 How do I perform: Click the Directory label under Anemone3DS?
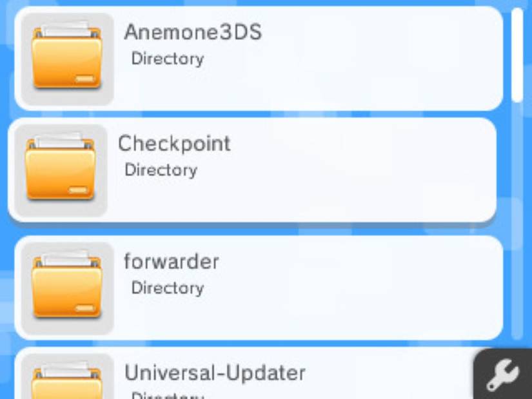point(168,59)
